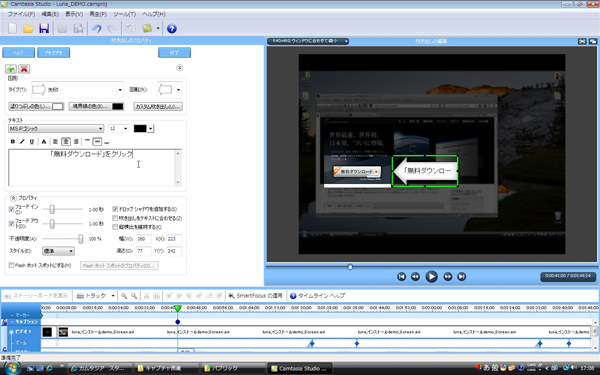This screenshot has width=600, height=375.
Task: Open the blue Help question mark icon
Action: 172,28
